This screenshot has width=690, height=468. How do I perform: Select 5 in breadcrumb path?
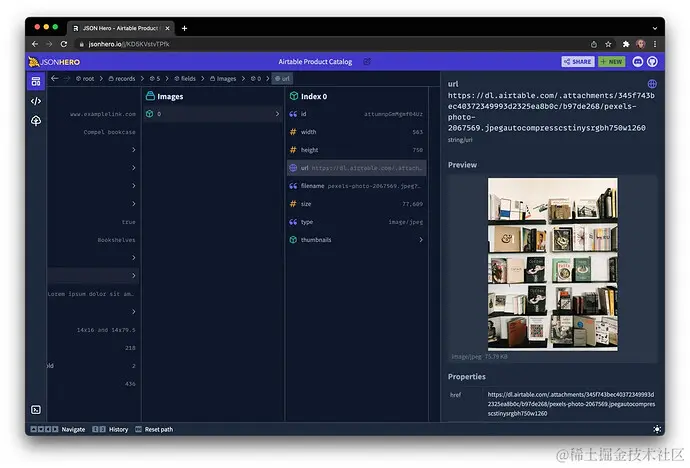(x=154, y=79)
